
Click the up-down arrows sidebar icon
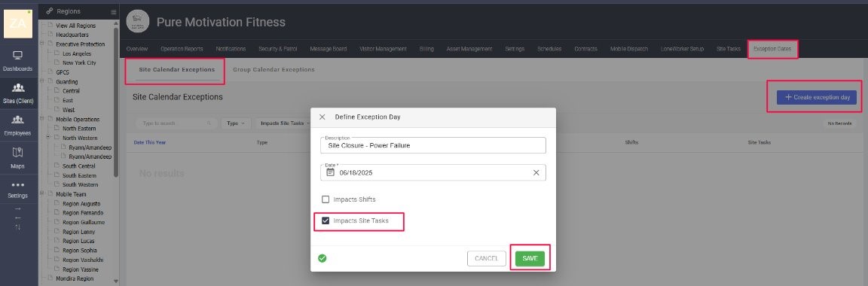pyautogui.click(x=18, y=227)
